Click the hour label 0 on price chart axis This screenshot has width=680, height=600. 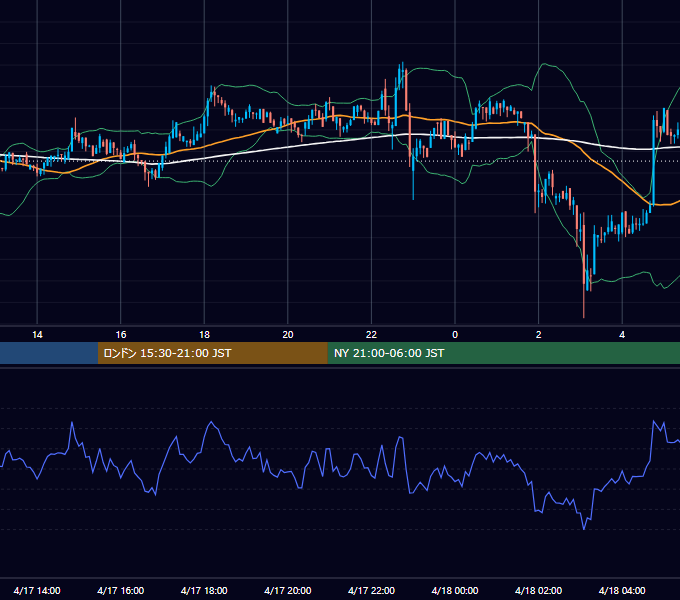(x=455, y=335)
